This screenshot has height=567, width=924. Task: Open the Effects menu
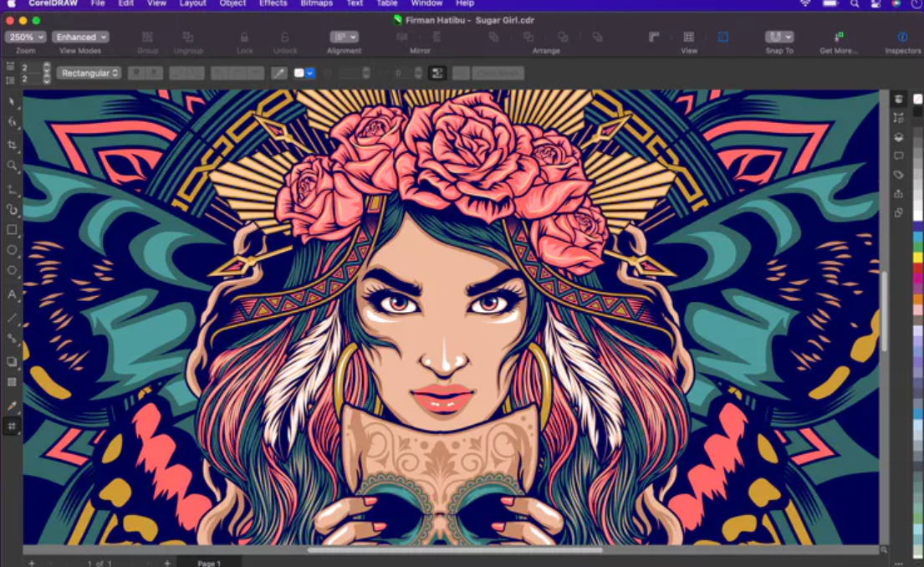point(273,3)
